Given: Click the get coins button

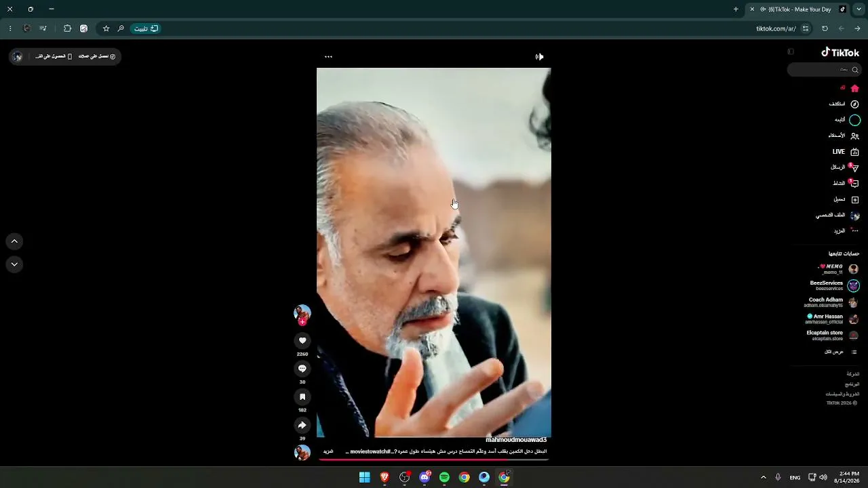Looking at the screenshot, I should pyautogui.click(x=97, y=56).
